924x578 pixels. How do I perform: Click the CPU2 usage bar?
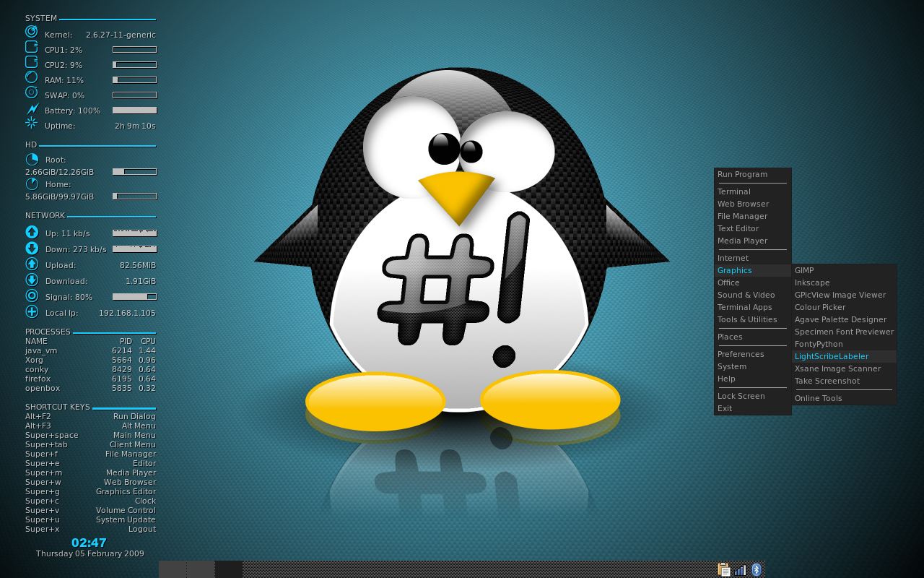pos(134,65)
